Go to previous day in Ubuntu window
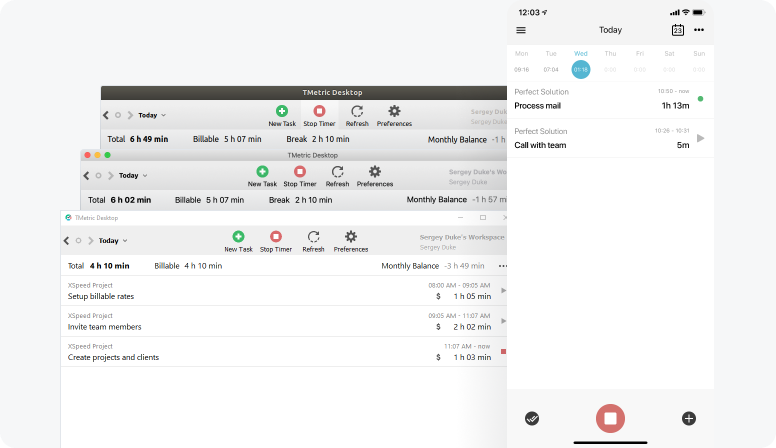776x448 pixels. coord(105,115)
